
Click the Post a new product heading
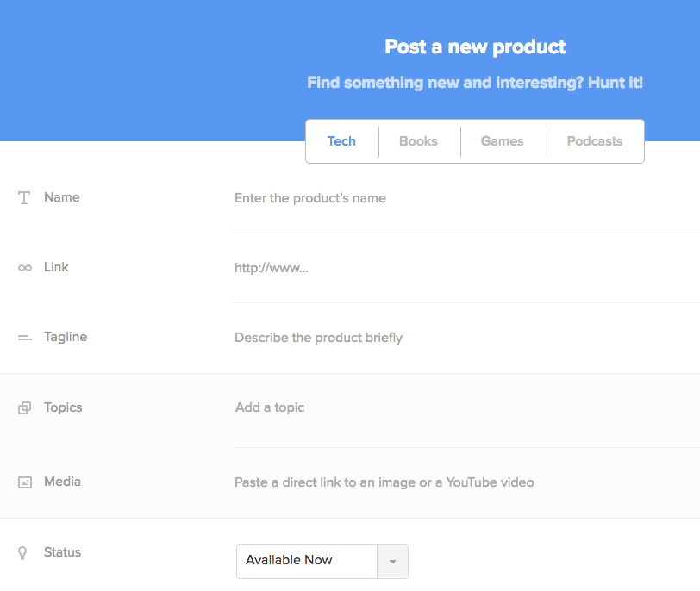pyautogui.click(x=475, y=47)
